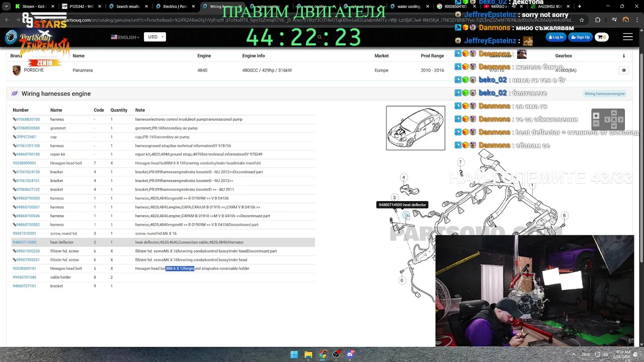Open File Explorer from the taskbar

click(308, 354)
